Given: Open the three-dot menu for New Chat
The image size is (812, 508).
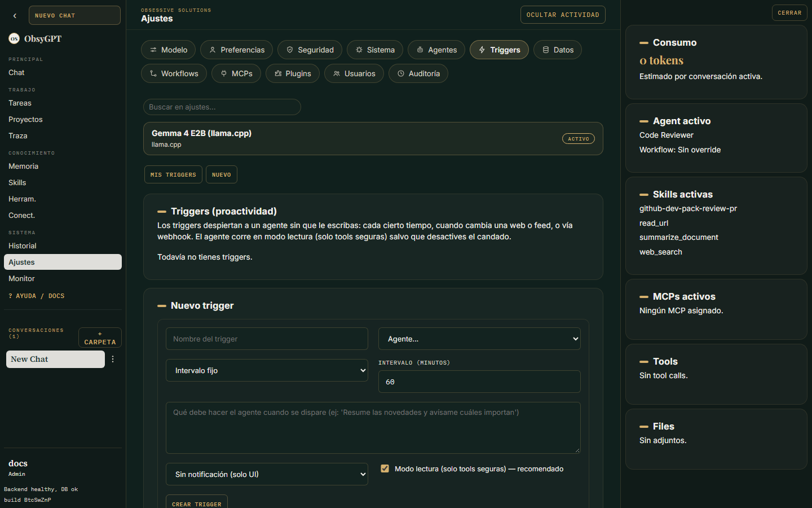Looking at the screenshot, I should pyautogui.click(x=113, y=359).
